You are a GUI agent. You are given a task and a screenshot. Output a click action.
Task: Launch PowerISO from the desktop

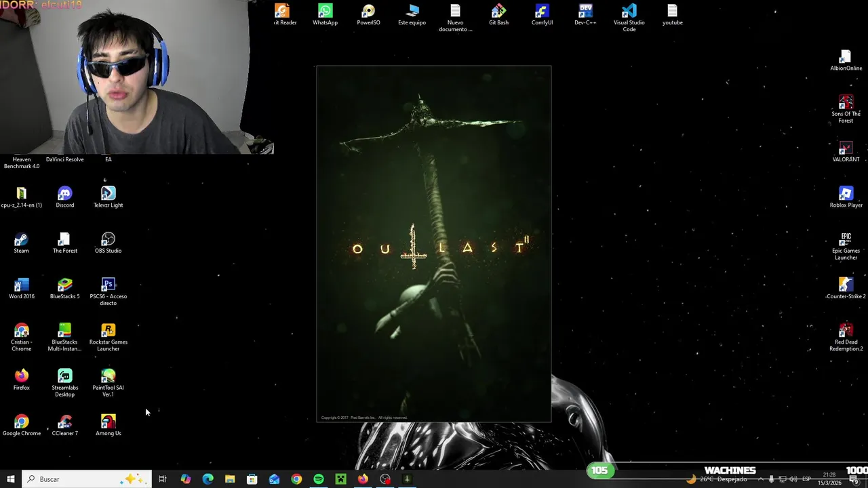coord(368,15)
